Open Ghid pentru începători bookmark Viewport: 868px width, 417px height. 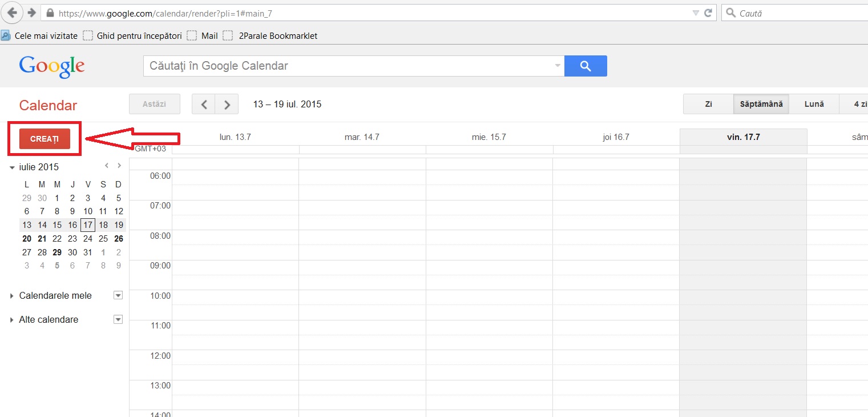tap(132, 35)
